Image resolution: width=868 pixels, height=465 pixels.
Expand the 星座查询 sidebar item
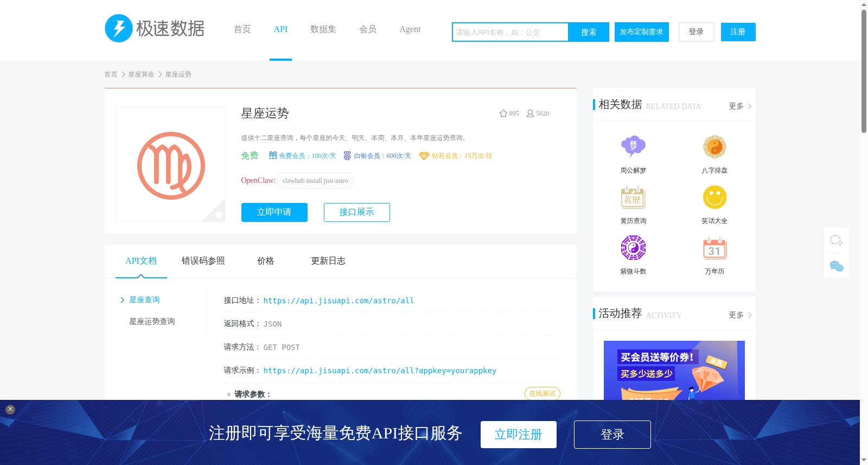pos(144,300)
